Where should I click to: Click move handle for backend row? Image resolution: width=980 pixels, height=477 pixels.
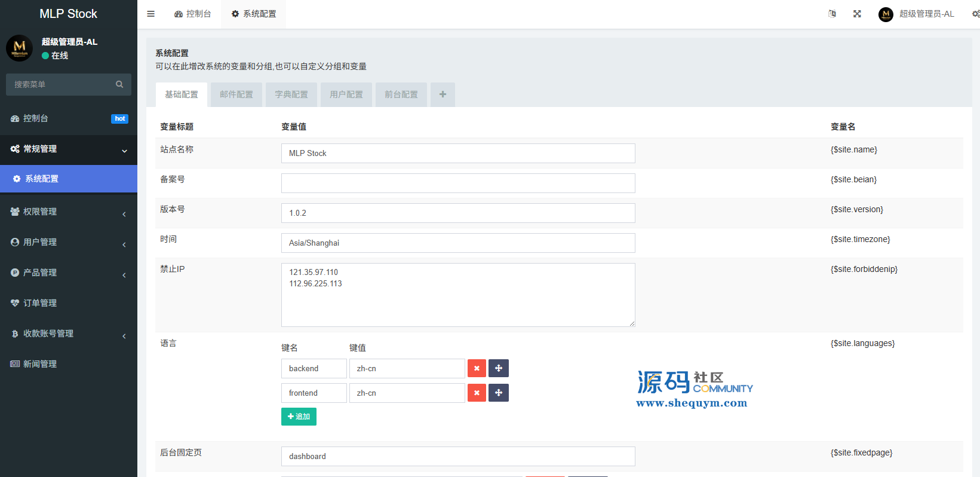[x=499, y=368]
